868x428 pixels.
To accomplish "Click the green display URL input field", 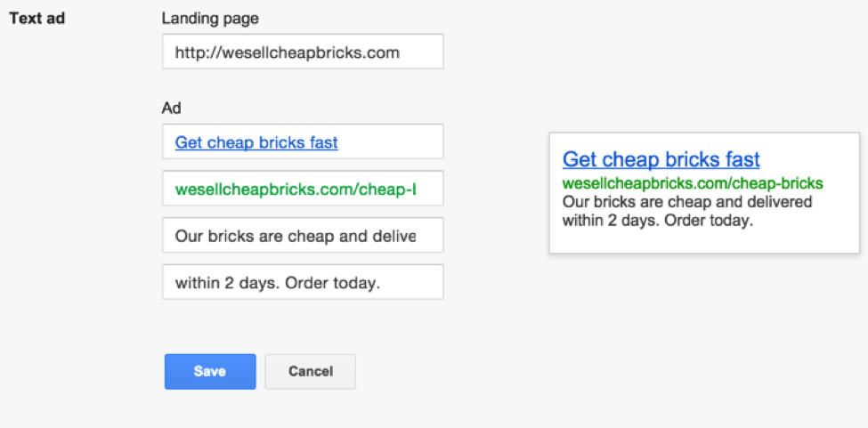I will (303, 189).
